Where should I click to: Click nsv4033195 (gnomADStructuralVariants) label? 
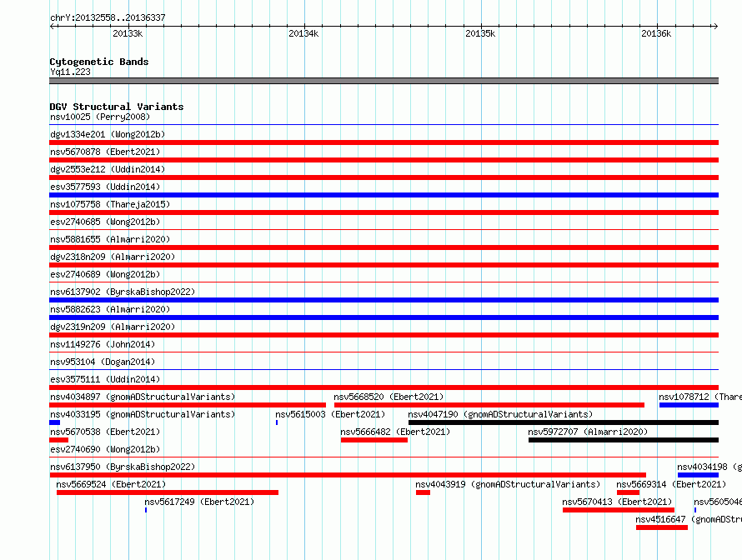[x=143, y=414]
